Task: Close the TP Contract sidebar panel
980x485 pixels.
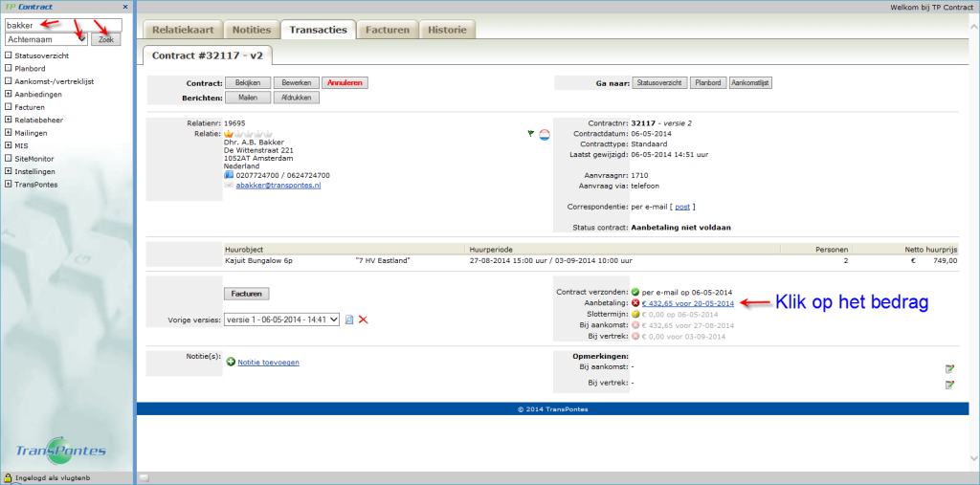Action: click(125, 7)
